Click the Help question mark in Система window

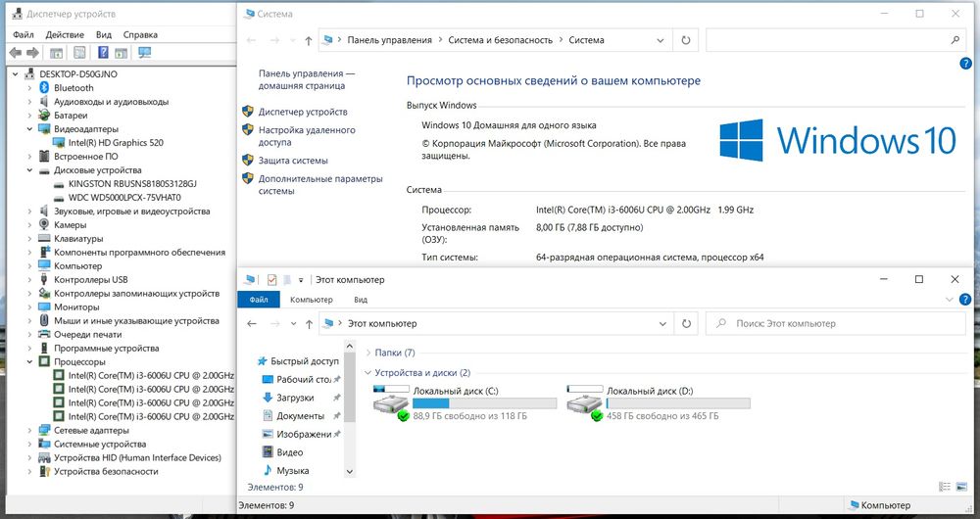click(x=965, y=63)
